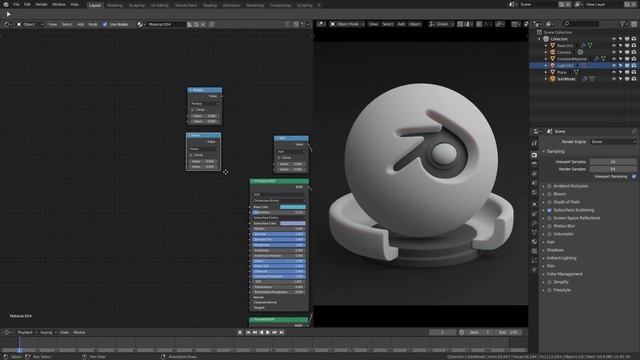The width and height of the screenshot is (640, 360).
Task: Open the node editor Node menu
Action: coord(93,24)
